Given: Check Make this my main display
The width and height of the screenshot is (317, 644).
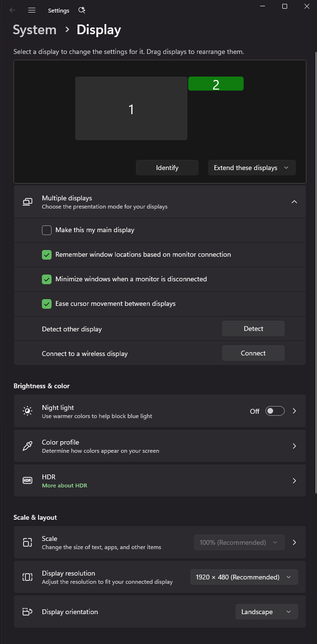Looking at the screenshot, I should tap(47, 230).
